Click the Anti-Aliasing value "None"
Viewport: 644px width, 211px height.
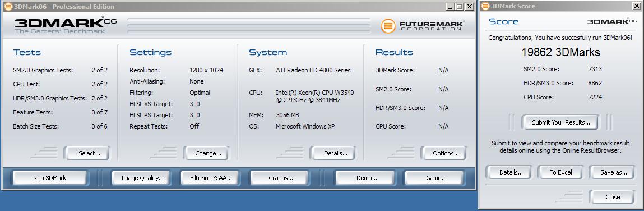point(196,81)
